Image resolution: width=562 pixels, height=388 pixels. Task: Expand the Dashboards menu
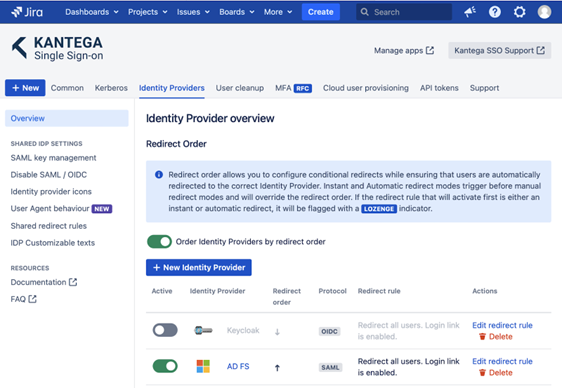pos(92,12)
